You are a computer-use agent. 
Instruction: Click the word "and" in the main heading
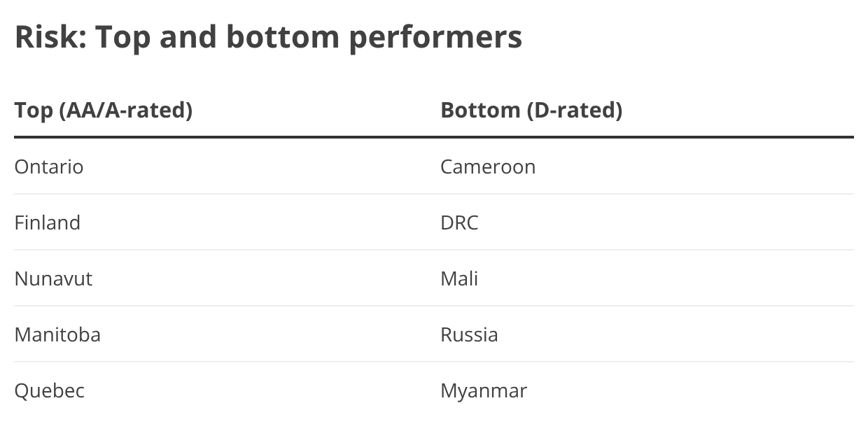tap(186, 37)
